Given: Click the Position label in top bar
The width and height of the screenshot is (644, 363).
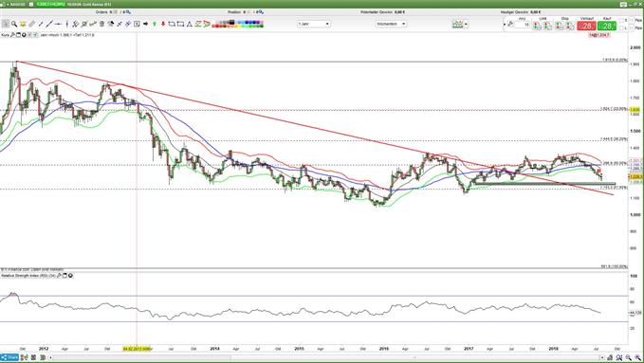Looking at the screenshot, I should 233,12.
